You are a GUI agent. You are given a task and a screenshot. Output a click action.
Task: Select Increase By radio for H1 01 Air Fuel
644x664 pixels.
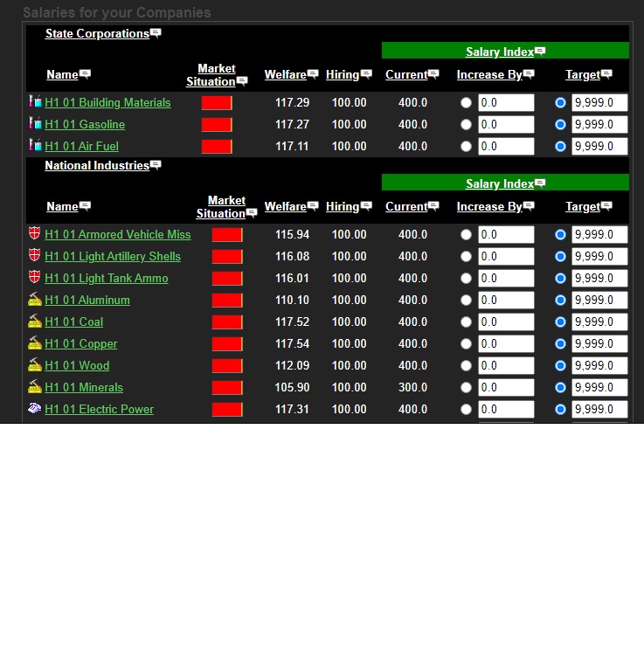466,146
